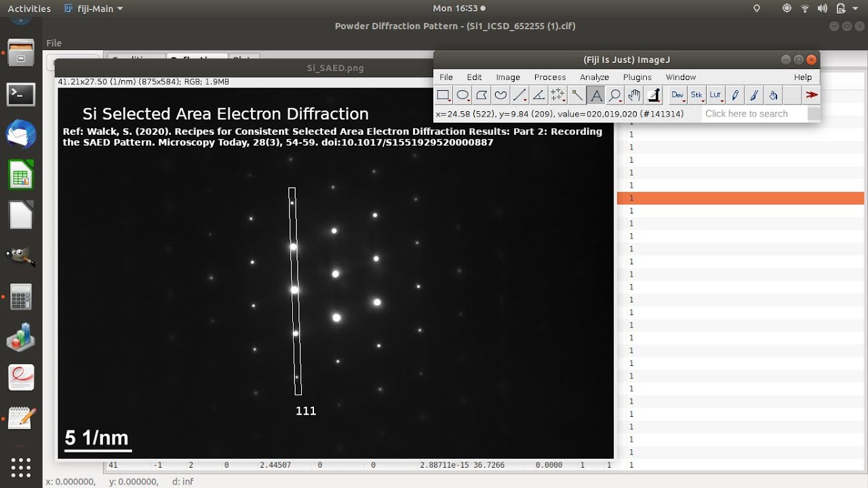Click the network icon in top bar

click(x=805, y=9)
